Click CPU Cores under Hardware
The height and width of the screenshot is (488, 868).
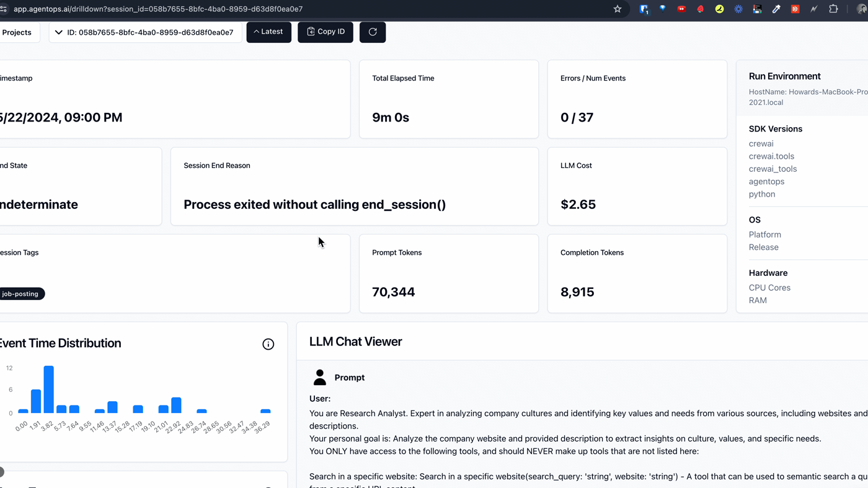[x=769, y=288]
